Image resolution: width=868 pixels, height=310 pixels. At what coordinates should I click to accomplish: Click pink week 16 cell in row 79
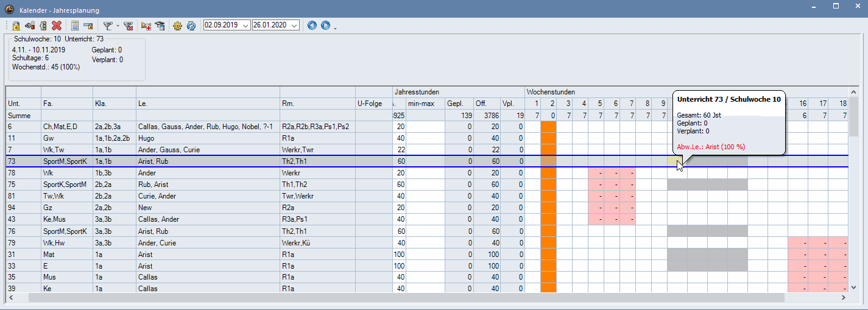pyautogui.click(x=798, y=242)
